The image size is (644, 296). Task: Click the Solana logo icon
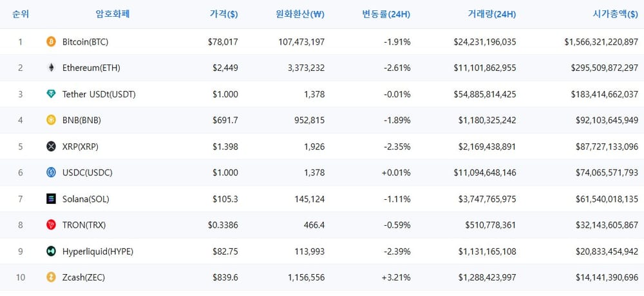[51, 199]
